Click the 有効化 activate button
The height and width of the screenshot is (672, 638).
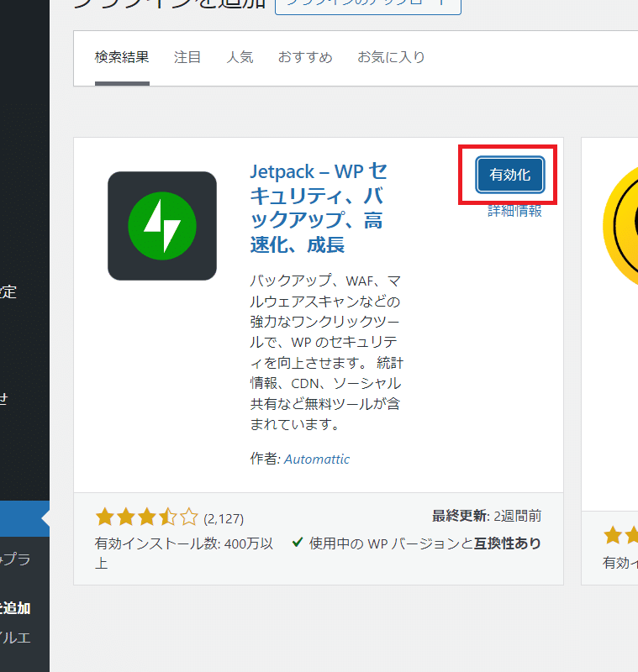point(509,175)
